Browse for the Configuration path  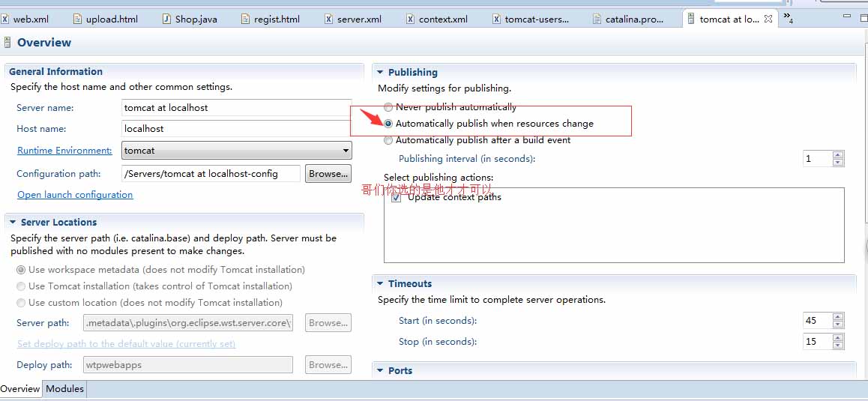pos(328,173)
